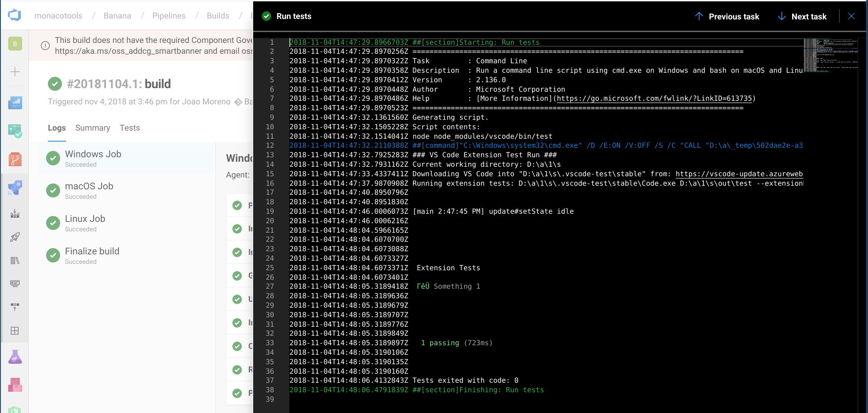Close the Run tests log panel

click(x=851, y=16)
